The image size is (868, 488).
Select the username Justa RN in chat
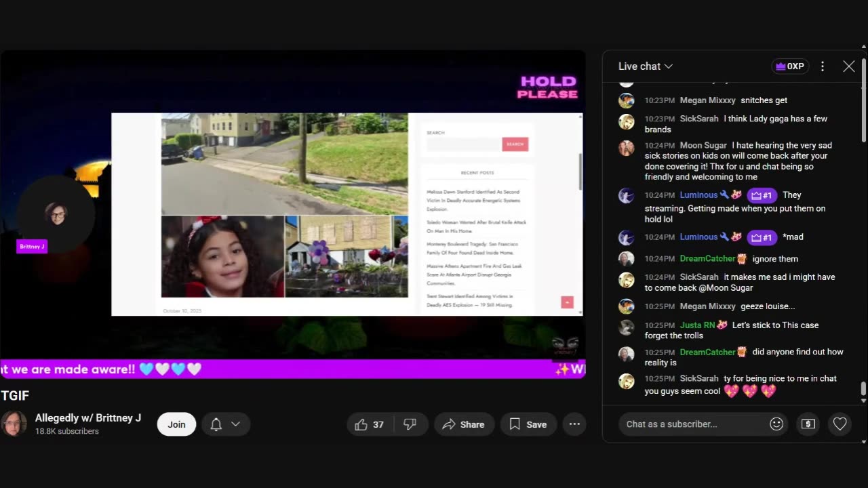(x=698, y=325)
